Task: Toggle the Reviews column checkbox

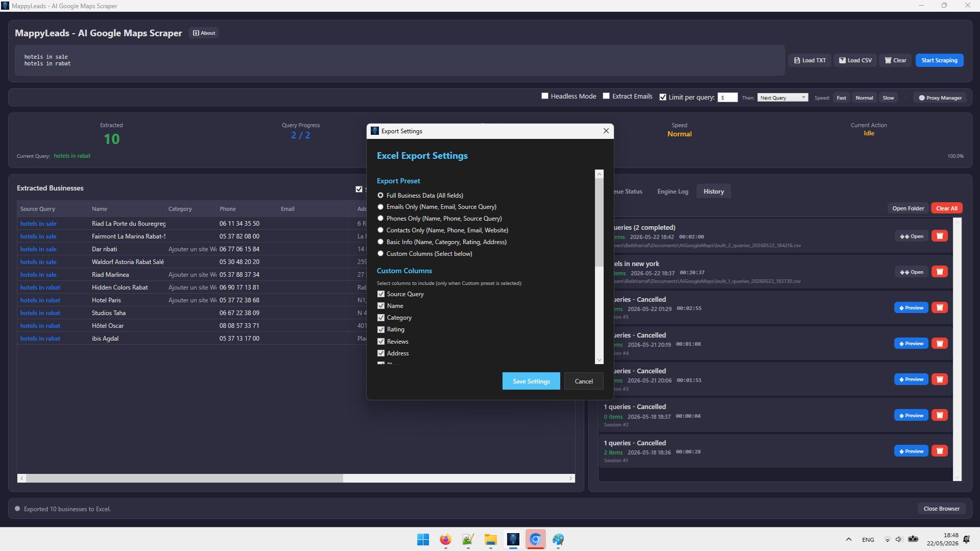Action: [380, 342]
